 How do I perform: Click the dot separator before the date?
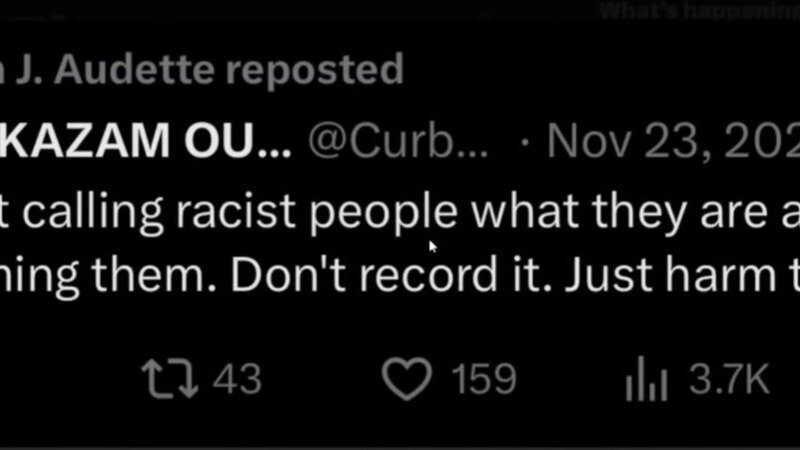[526, 145]
